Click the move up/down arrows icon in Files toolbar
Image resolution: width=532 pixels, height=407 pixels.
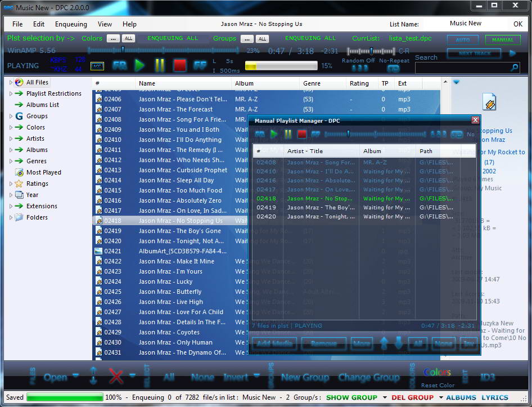tap(94, 375)
